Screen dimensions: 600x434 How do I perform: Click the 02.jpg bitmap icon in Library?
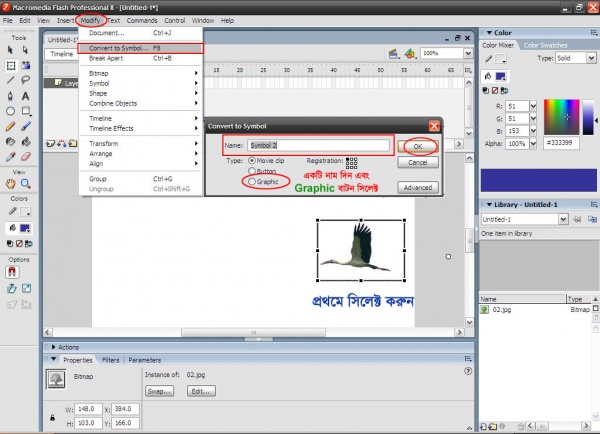coord(484,309)
